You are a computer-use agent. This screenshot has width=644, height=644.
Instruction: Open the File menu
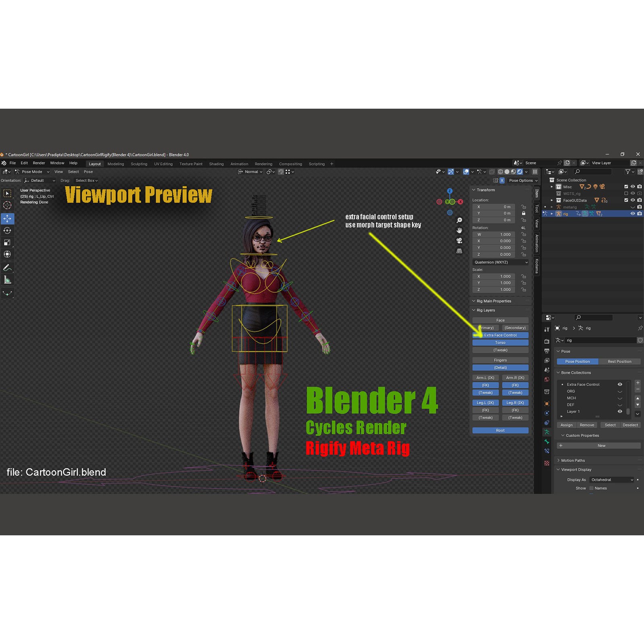point(12,163)
